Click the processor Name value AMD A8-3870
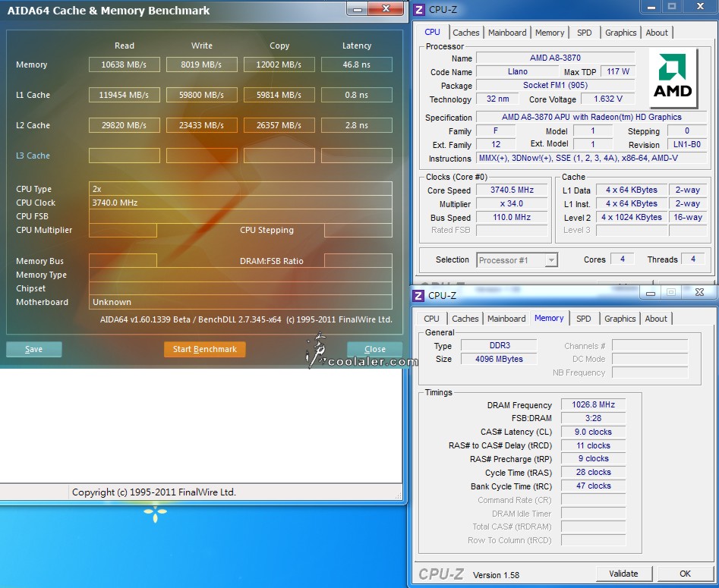The height and width of the screenshot is (588, 719). (x=555, y=58)
